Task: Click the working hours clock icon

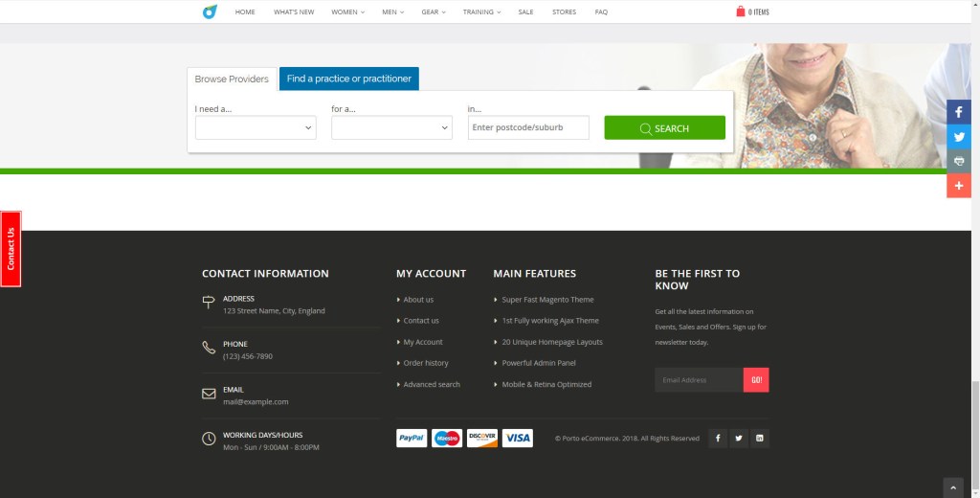Action: coord(209,439)
